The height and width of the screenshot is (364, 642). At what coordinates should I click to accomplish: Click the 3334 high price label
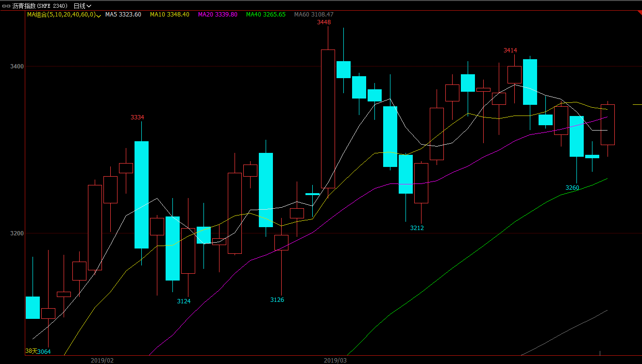click(137, 117)
